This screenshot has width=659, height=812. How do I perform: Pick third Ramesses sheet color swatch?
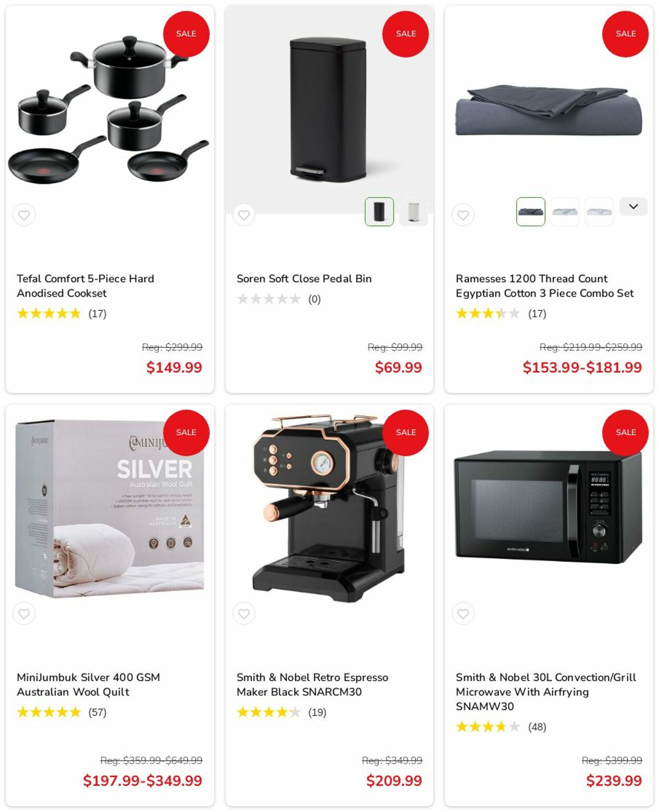coord(599,212)
